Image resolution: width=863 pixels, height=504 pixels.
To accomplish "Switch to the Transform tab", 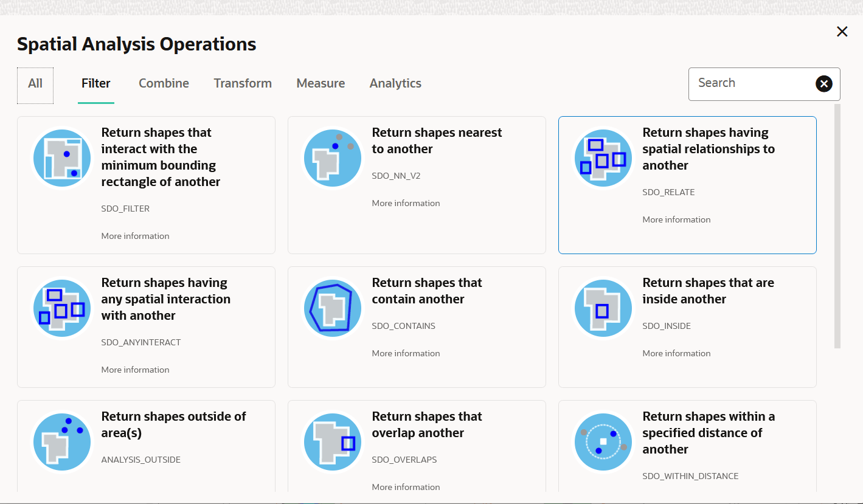I will (243, 83).
